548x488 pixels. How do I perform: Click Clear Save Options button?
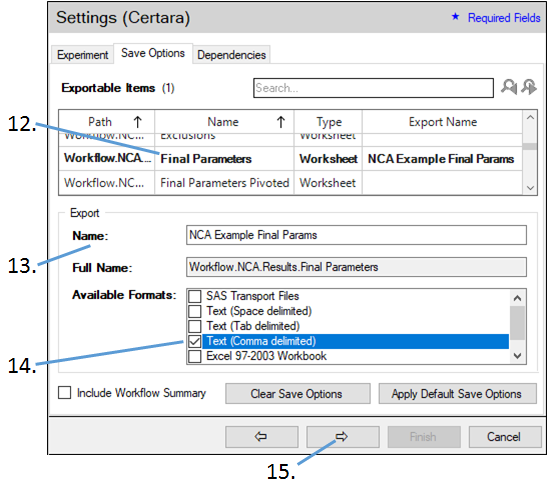pos(297,394)
